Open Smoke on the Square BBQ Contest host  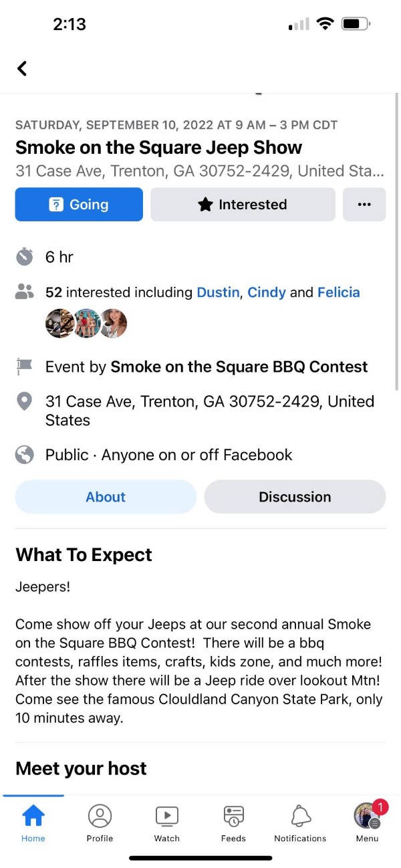(x=239, y=367)
